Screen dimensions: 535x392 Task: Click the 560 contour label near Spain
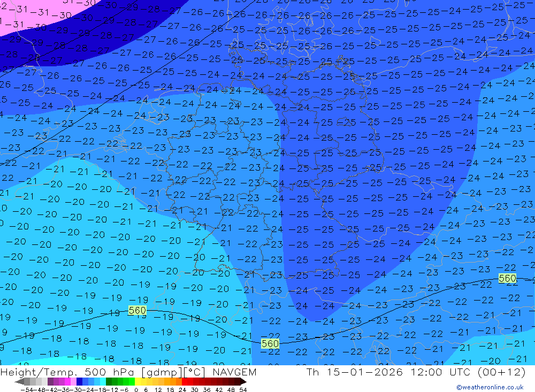137,311
